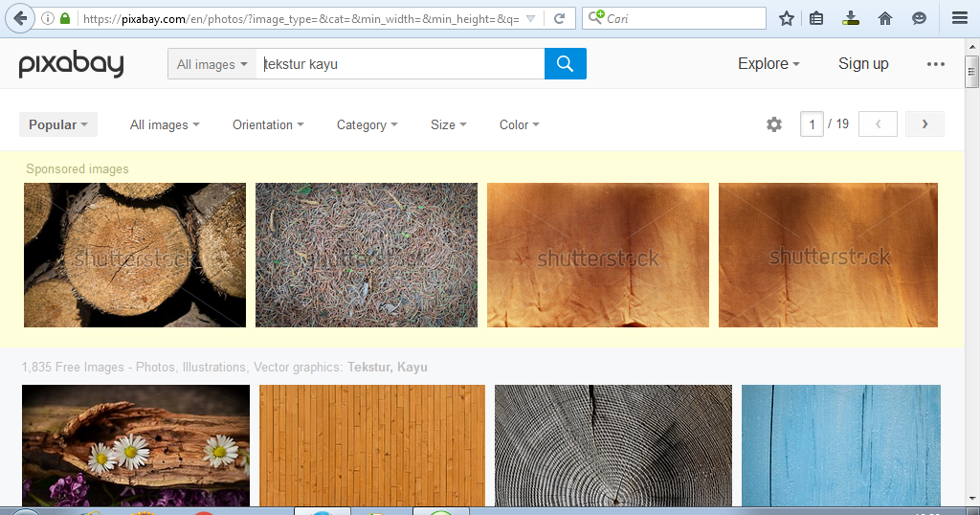The width and height of the screenshot is (980, 515).
Task: Click the Pixabay logo
Action: pos(71,63)
